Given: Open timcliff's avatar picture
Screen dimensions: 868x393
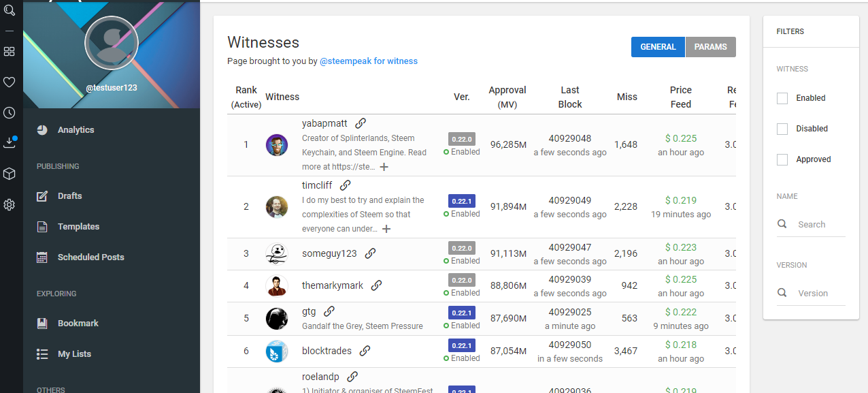Looking at the screenshot, I should pyautogui.click(x=277, y=207).
